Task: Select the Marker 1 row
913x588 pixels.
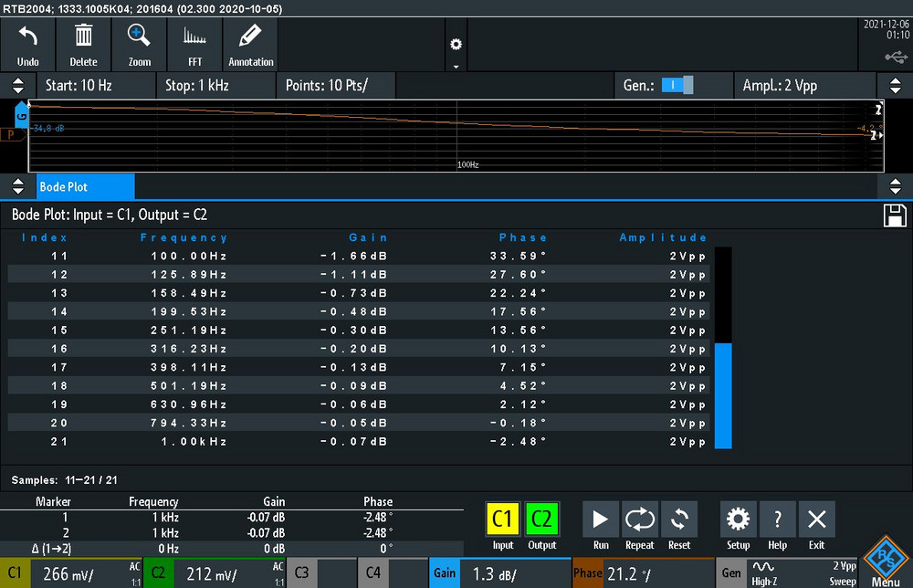Action: point(232,518)
